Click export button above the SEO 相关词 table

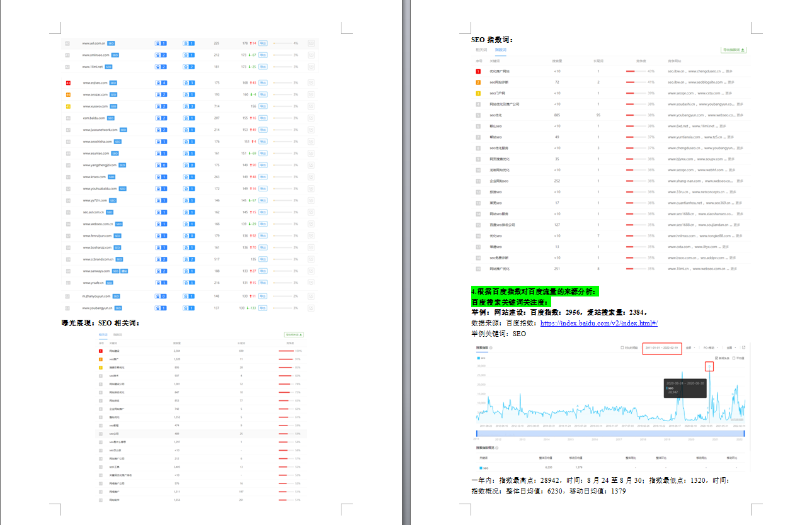(x=294, y=335)
